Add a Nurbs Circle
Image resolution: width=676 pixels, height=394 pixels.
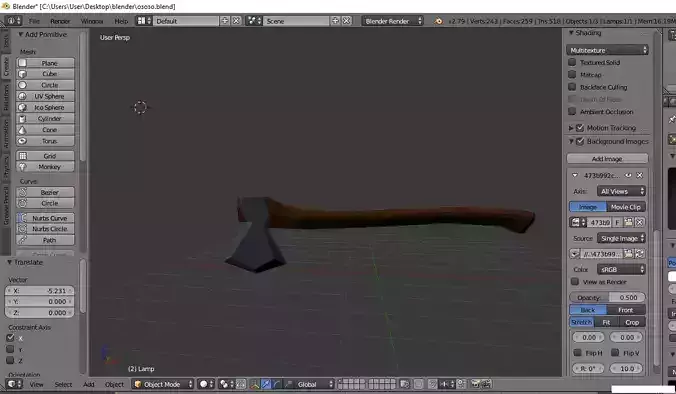pos(45,229)
